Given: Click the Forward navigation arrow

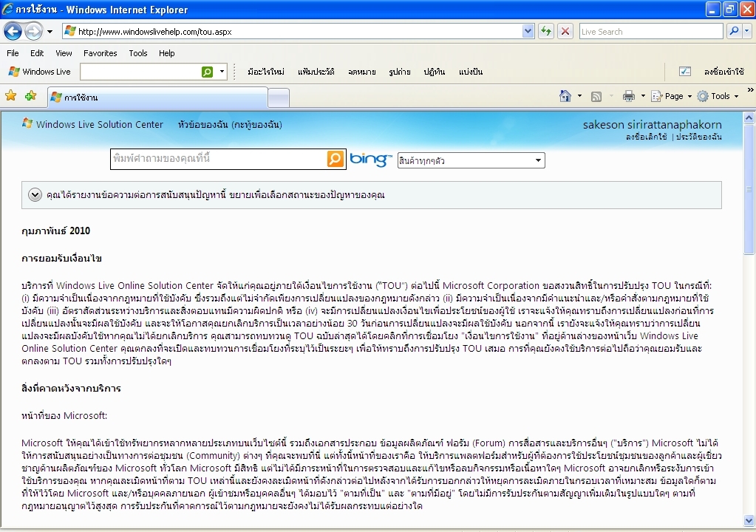Looking at the screenshot, I should 33,32.
